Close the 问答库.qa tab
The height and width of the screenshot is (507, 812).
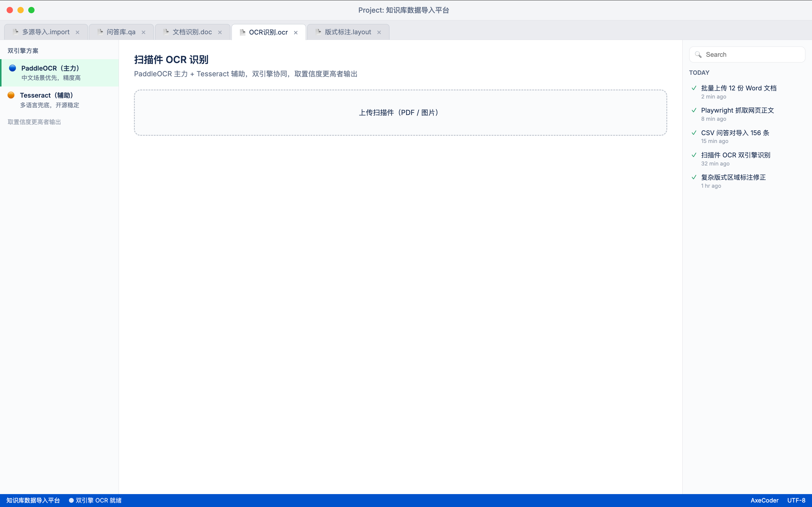pyautogui.click(x=144, y=32)
